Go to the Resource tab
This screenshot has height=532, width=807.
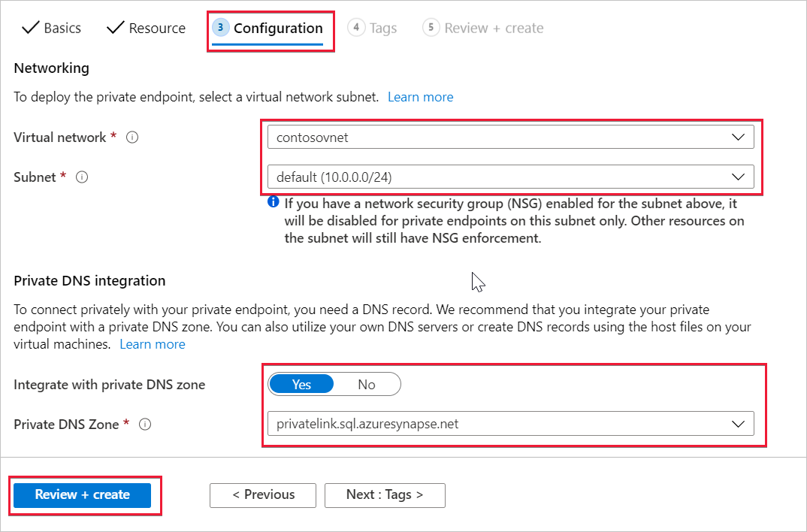tap(147, 28)
